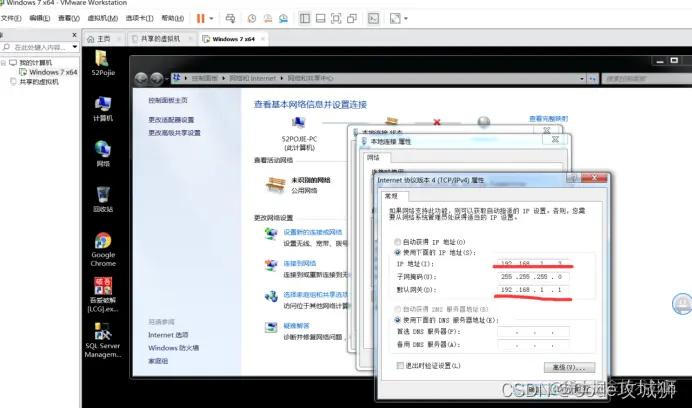This screenshot has height=409, width=692.
Task: Click the 子网掩码 input field
Action: pos(533,277)
